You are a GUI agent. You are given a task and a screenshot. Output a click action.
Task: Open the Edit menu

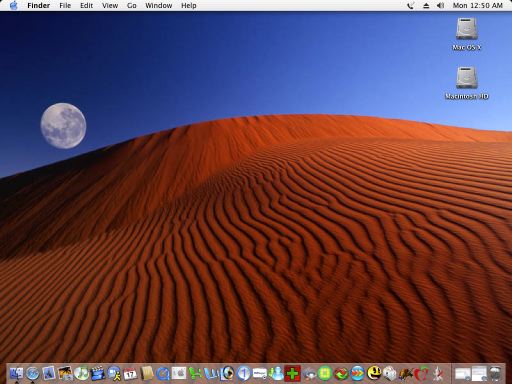pos(87,5)
